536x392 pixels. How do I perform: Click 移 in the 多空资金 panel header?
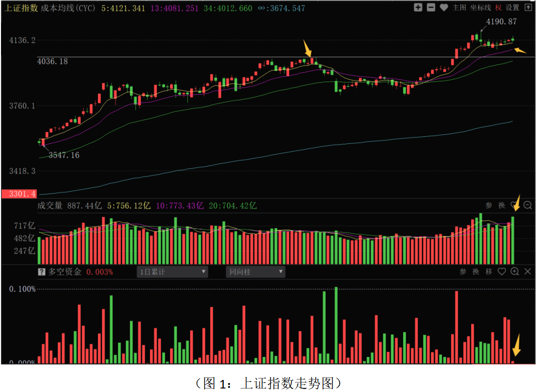point(489,271)
